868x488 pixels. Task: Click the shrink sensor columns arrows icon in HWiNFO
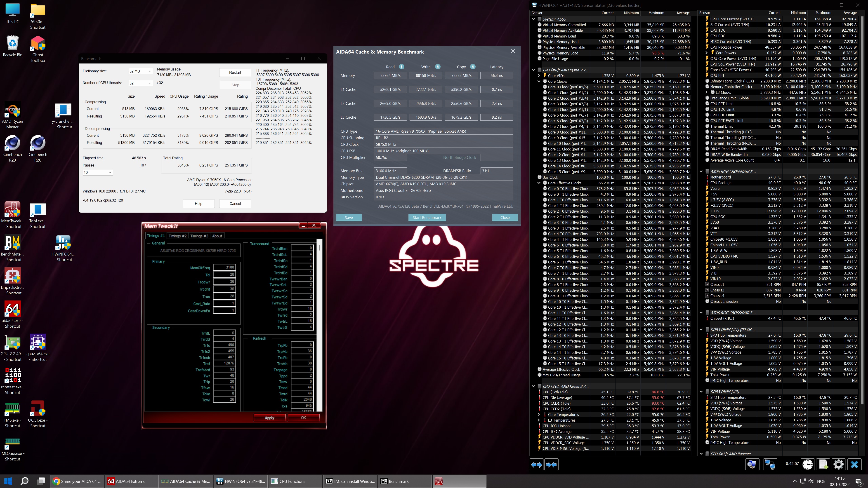point(551,465)
